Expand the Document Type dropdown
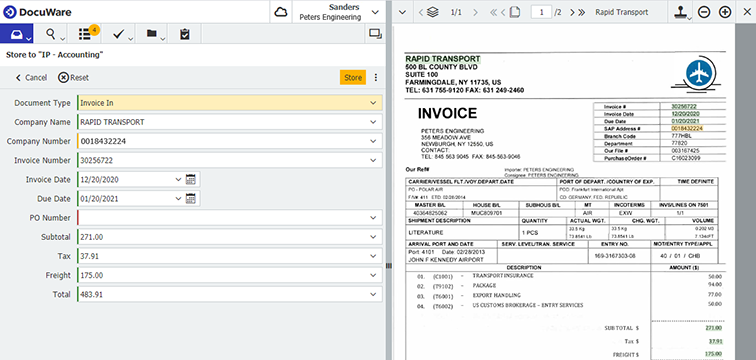Screen dimensions: 756x360 tap(373, 103)
